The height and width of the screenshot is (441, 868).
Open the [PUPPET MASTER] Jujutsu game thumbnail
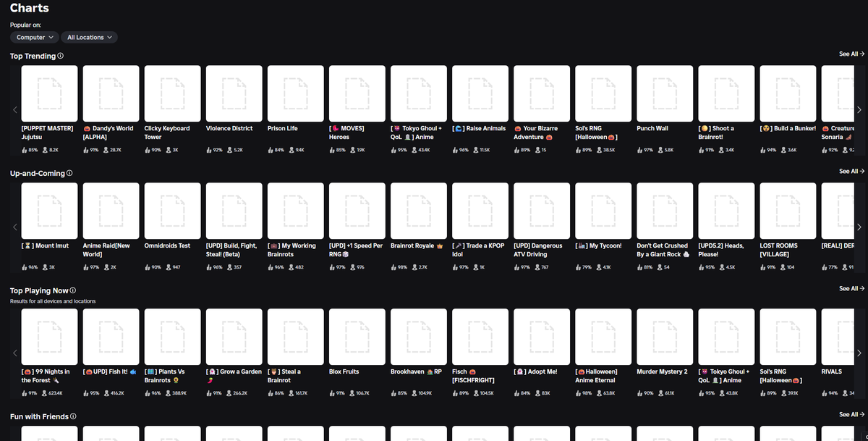click(50, 93)
